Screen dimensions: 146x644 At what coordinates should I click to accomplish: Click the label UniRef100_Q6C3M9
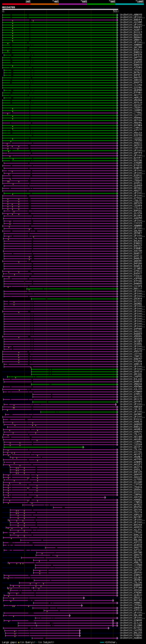[131, 47]
